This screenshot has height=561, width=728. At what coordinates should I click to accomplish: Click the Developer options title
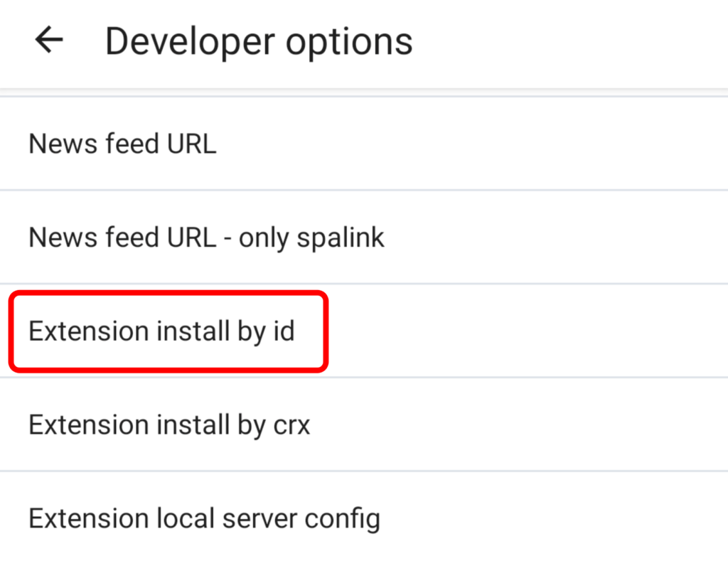[259, 42]
